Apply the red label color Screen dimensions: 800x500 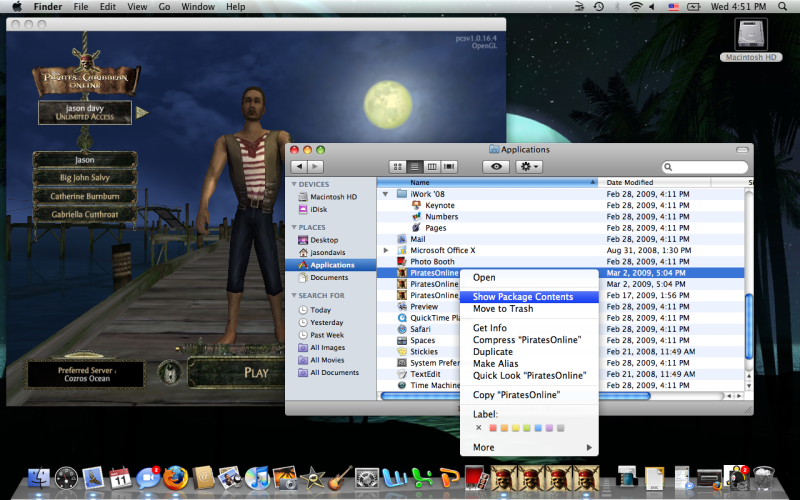[493, 428]
